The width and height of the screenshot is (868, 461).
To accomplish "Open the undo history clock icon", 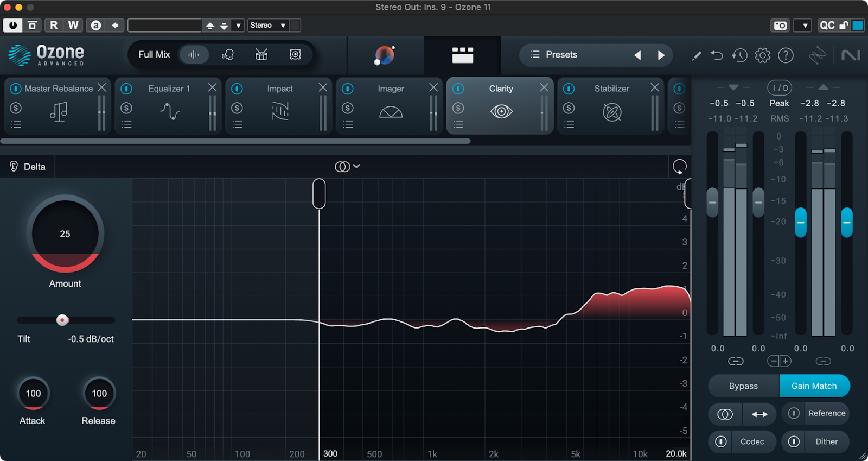I will coord(739,55).
